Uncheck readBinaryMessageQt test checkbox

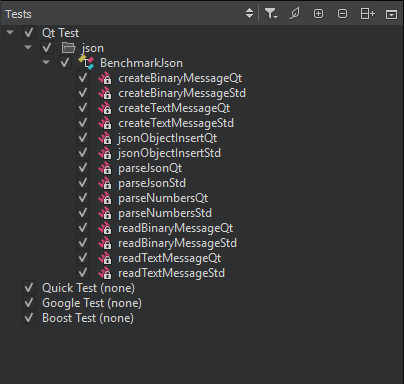[x=83, y=228]
